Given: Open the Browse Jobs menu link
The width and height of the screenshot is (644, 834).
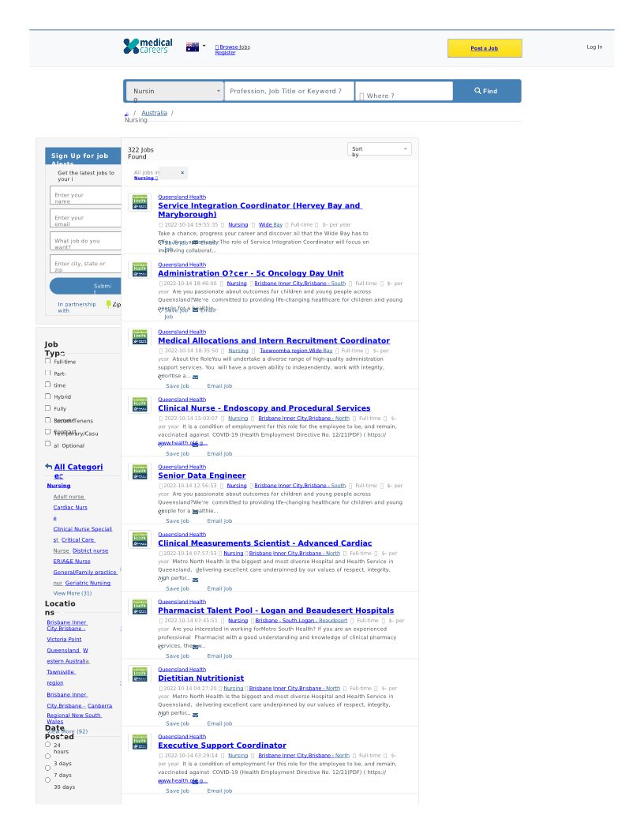Looking at the screenshot, I should [234, 47].
